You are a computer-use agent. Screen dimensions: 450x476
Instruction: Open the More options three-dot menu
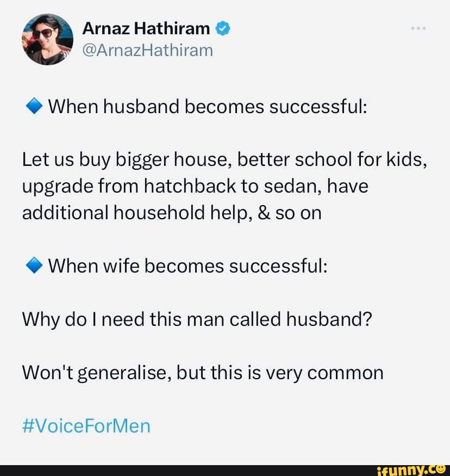[x=418, y=28]
